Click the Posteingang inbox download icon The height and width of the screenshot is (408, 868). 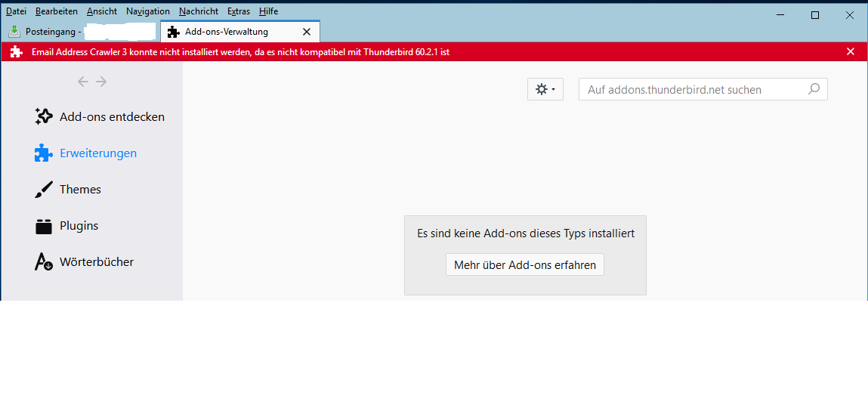tap(14, 32)
